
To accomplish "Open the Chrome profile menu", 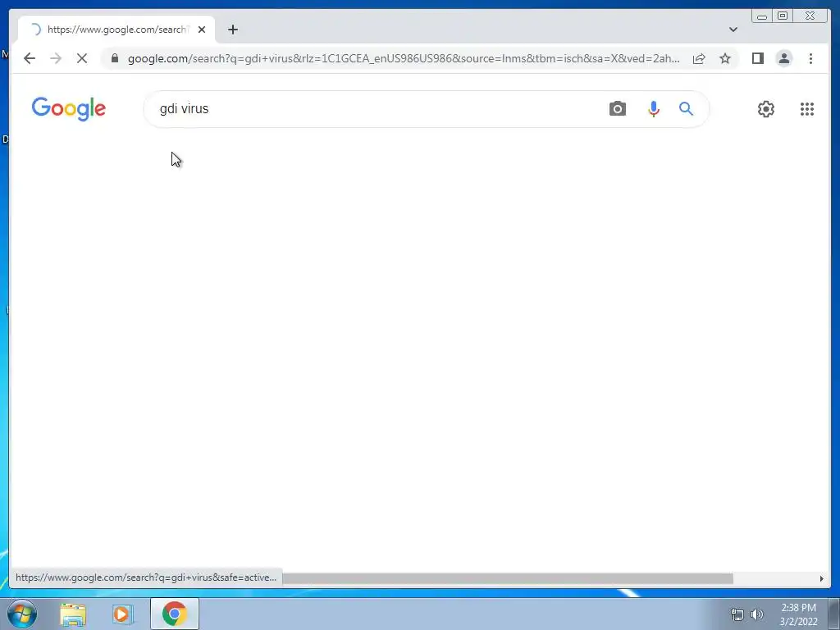I will [x=783, y=58].
